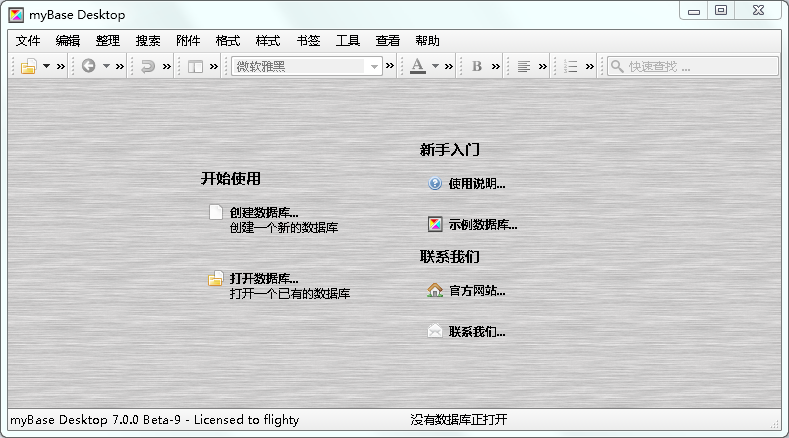Image resolution: width=789 pixels, height=438 pixels.
Task: Click 打开数据库... to open existing database
Action: pyautogui.click(x=263, y=278)
